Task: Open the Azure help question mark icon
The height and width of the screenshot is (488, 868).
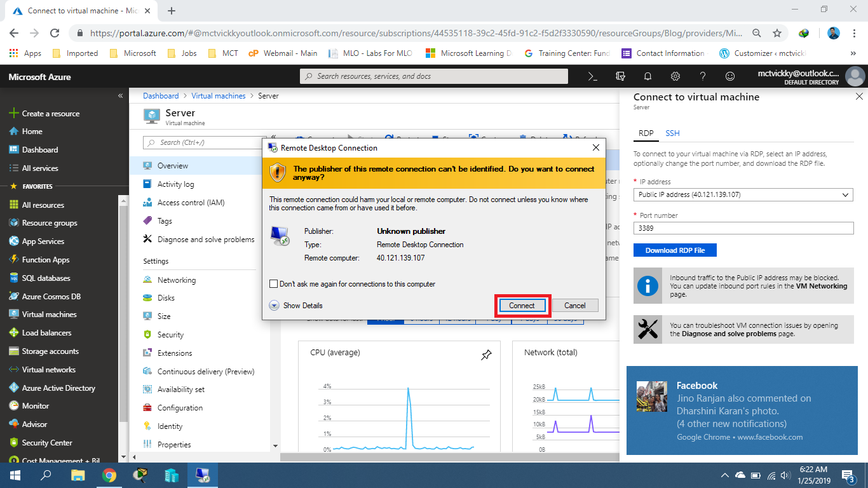Action: pos(703,76)
